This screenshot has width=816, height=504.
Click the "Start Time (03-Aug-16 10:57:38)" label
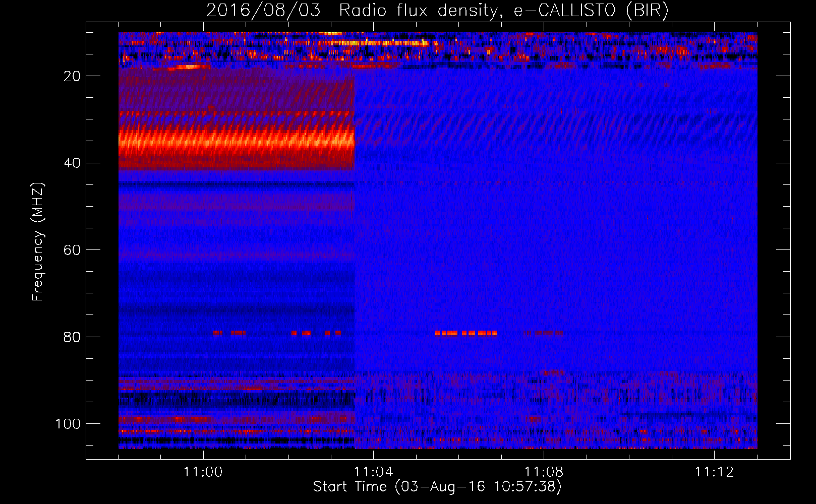(437, 487)
